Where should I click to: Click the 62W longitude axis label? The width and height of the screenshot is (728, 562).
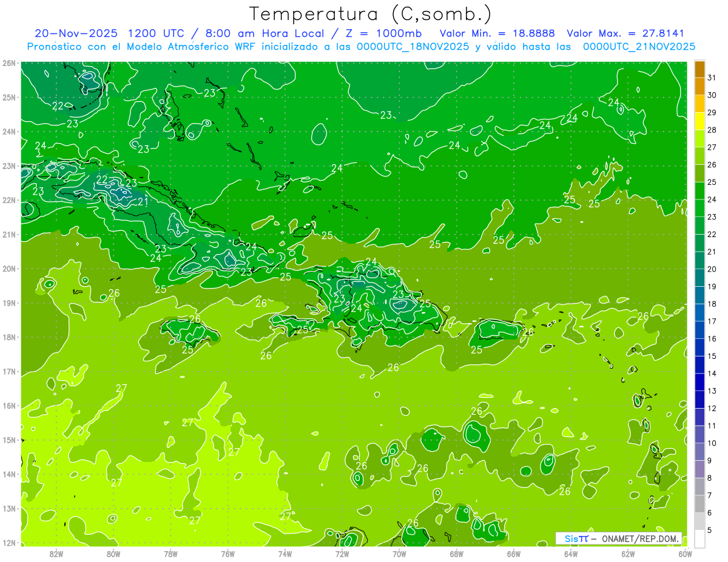pos(629,554)
